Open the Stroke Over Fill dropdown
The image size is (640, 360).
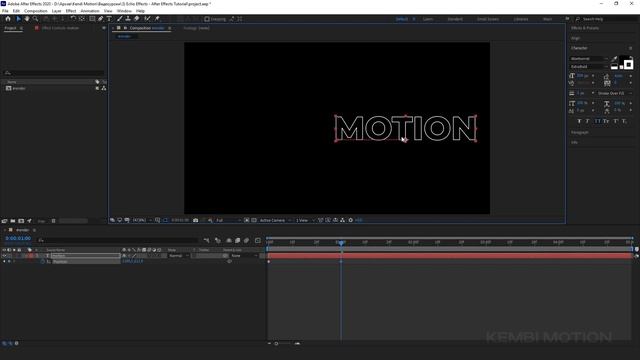615,93
